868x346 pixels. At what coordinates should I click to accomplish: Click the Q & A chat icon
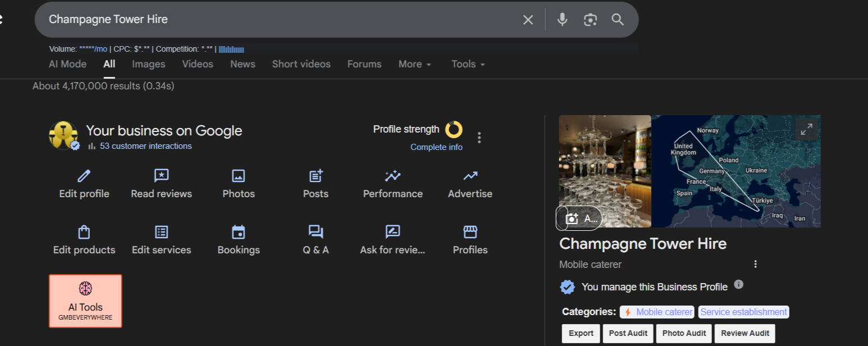pyautogui.click(x=316, y=232)
